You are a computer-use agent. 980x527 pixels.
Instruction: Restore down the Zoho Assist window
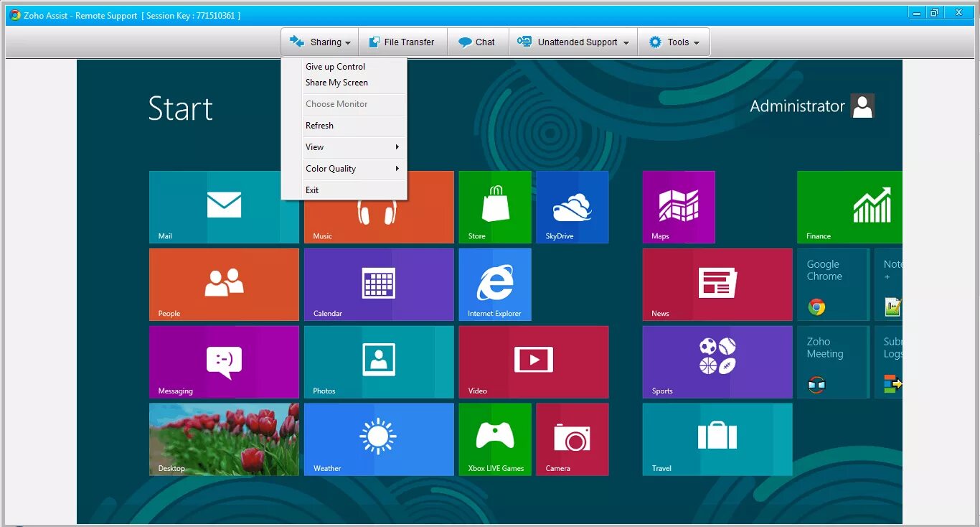coord(934,12)
